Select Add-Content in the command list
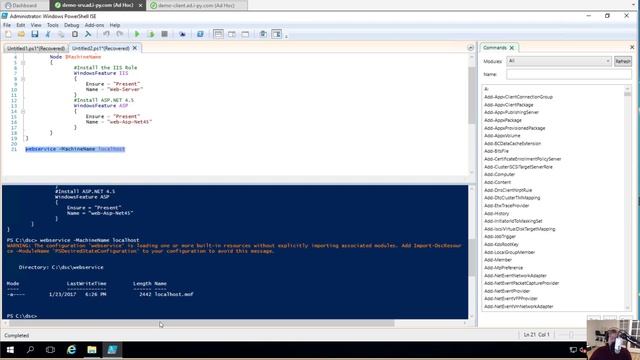 click(x=497, y=182)
